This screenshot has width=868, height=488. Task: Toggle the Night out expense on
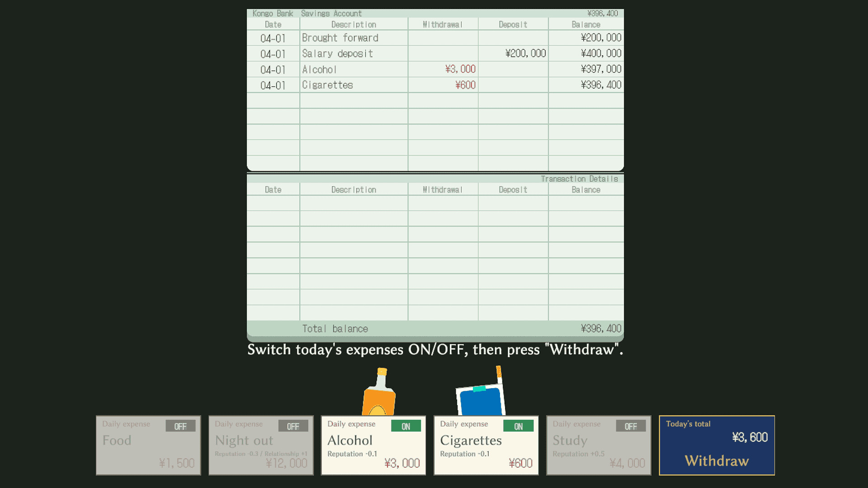tap(293, 426)
